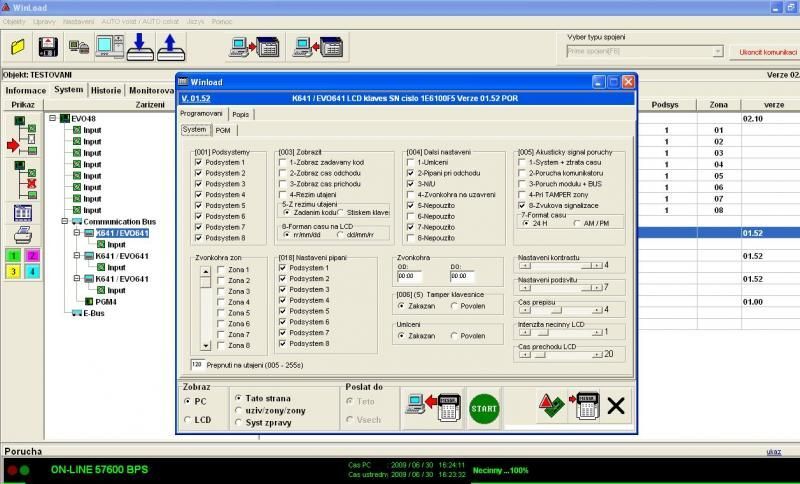This screenshot has width=800, height=484.
Task: Click the floppy disk save icon
Action: click(47, 46)
